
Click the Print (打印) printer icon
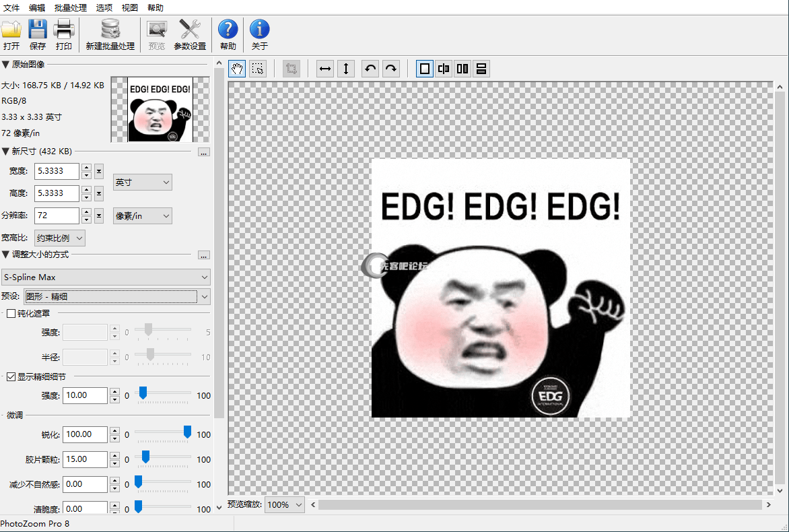point(64,30)
